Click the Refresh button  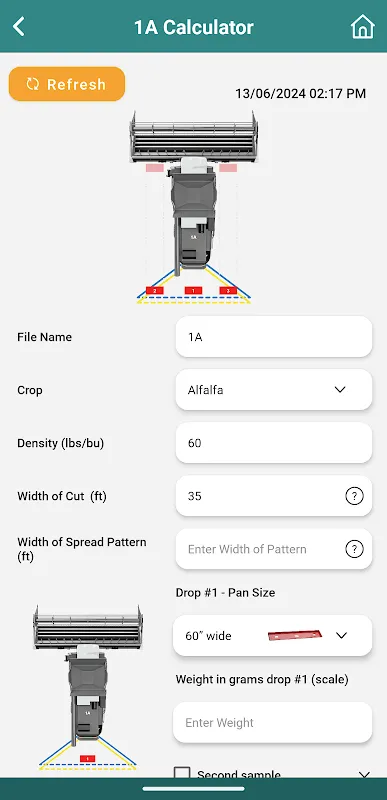coord(67,84)
